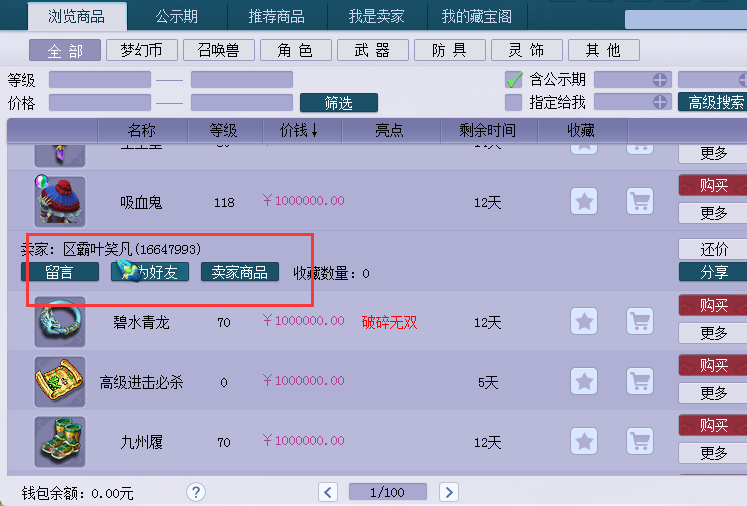Click minimum 价格 input field
The height and width of the screenshot is (506, 747).
pyautogui.click(x=100, y=102)
